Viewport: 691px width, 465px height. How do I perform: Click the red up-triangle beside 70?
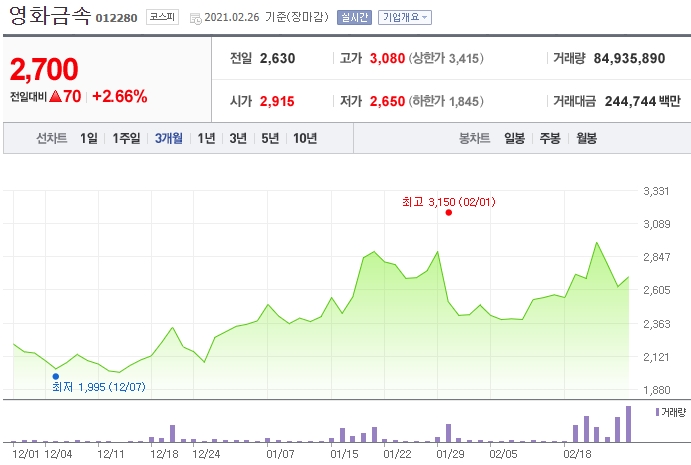tap(56, 96)
